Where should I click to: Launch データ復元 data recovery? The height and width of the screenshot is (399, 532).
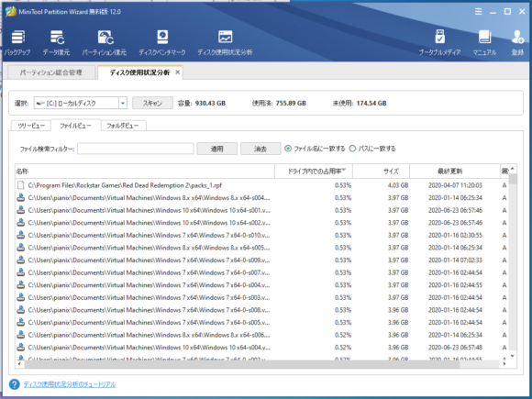(56, 43)
